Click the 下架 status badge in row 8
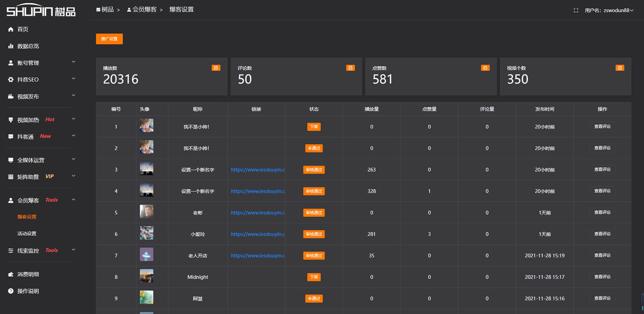The image size is (644, 314). [314, 277]
